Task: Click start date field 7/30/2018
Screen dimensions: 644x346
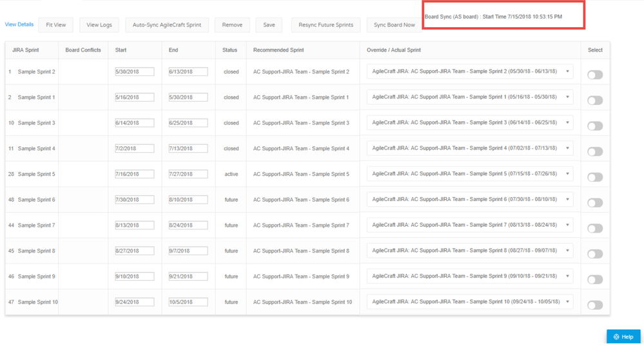Action: tap(135, 200)
